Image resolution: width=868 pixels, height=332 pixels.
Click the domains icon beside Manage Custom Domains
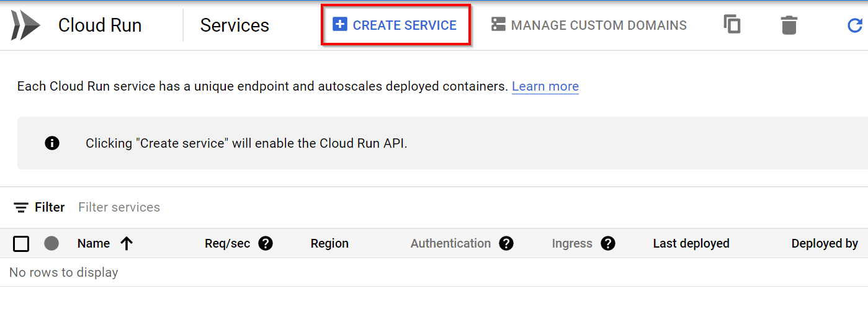[498, 24]
